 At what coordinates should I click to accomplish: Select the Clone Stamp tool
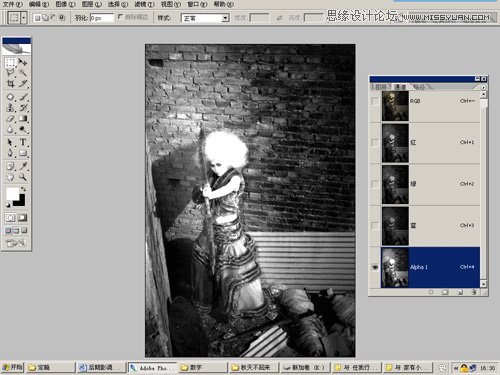pos(10,108)
